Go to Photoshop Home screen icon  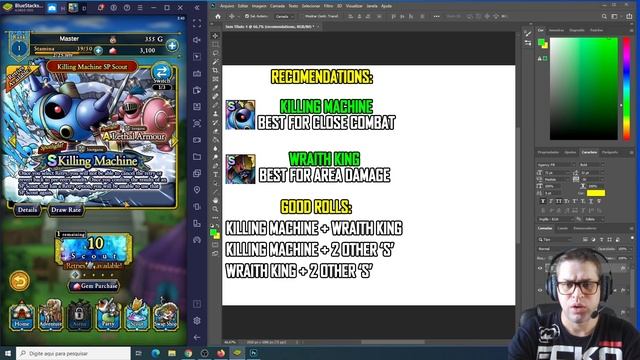[218, 16]
